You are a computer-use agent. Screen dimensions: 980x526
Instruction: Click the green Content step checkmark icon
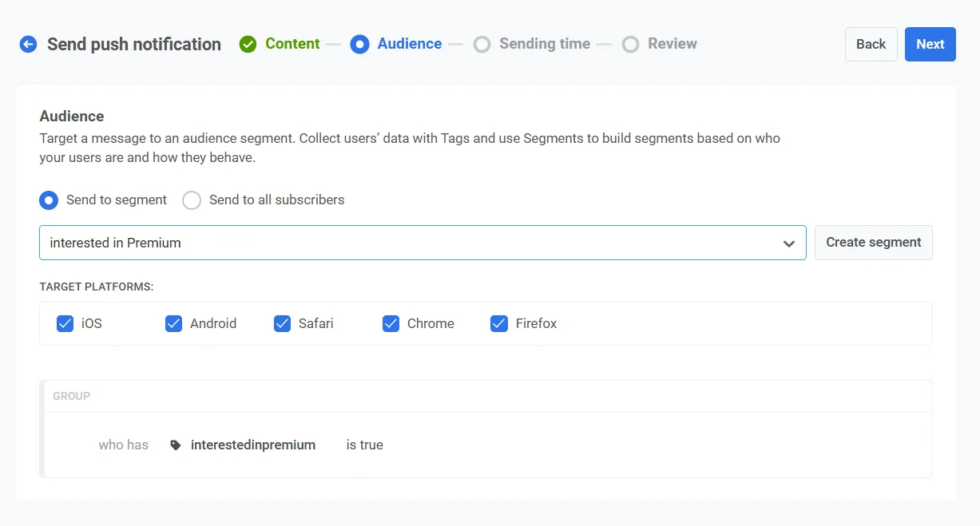(248, 45)
